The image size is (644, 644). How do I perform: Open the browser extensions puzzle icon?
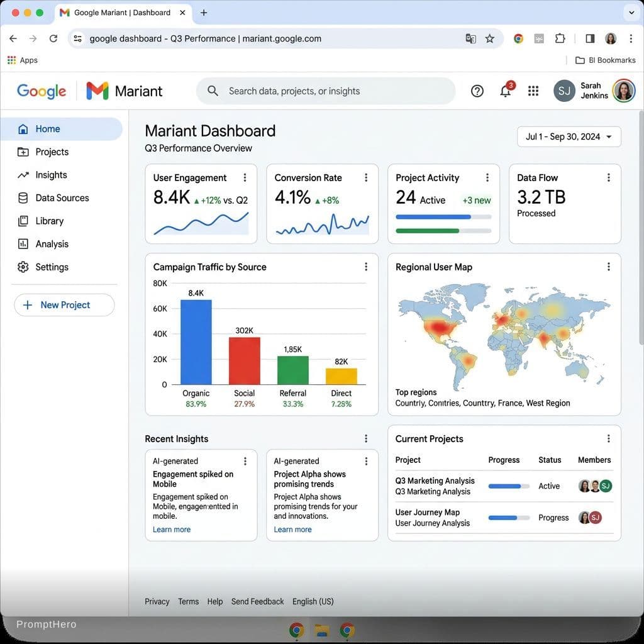(560, 38)
